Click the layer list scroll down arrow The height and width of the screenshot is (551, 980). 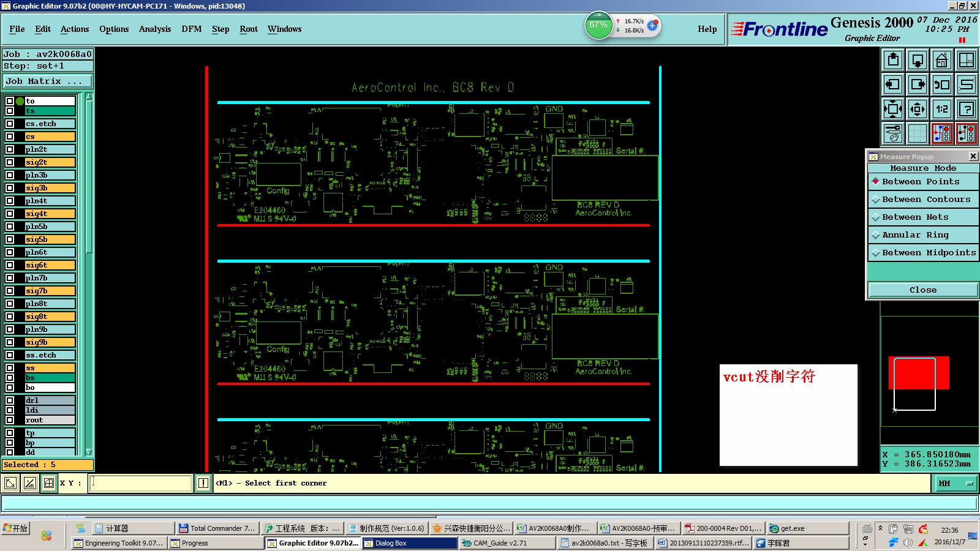89,452
